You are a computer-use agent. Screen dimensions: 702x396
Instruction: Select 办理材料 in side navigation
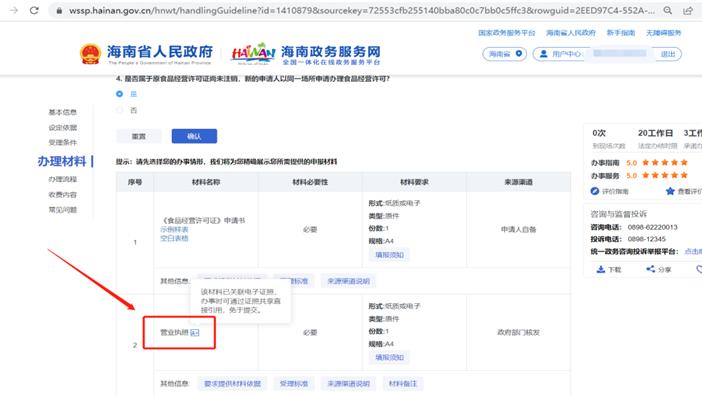(62, 161)
